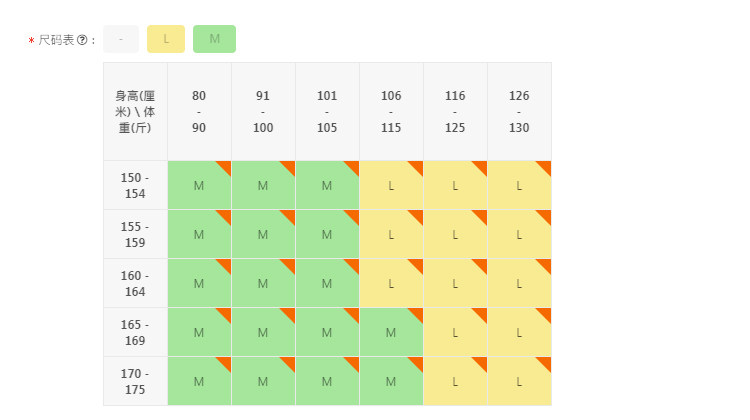Click the 165-169 height row header
The width and height of the screenshot is (750, 420).
point(135,332)
